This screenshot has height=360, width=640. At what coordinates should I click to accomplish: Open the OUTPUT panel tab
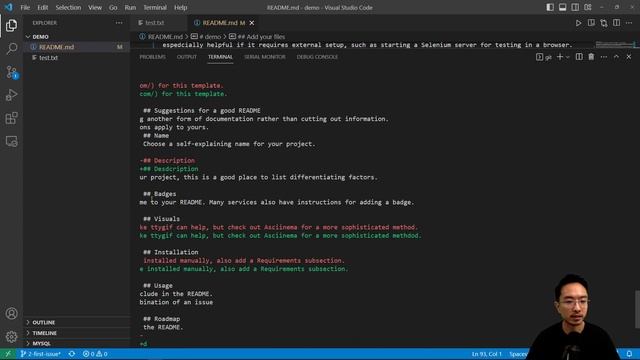(187, 57)
